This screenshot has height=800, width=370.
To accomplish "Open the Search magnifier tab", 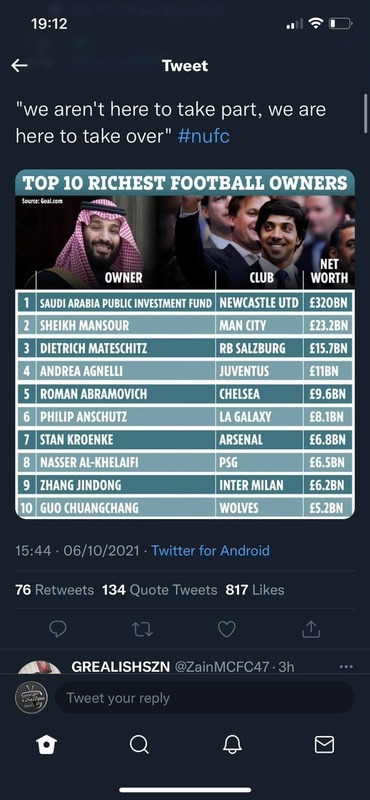I will pos(139,745).
